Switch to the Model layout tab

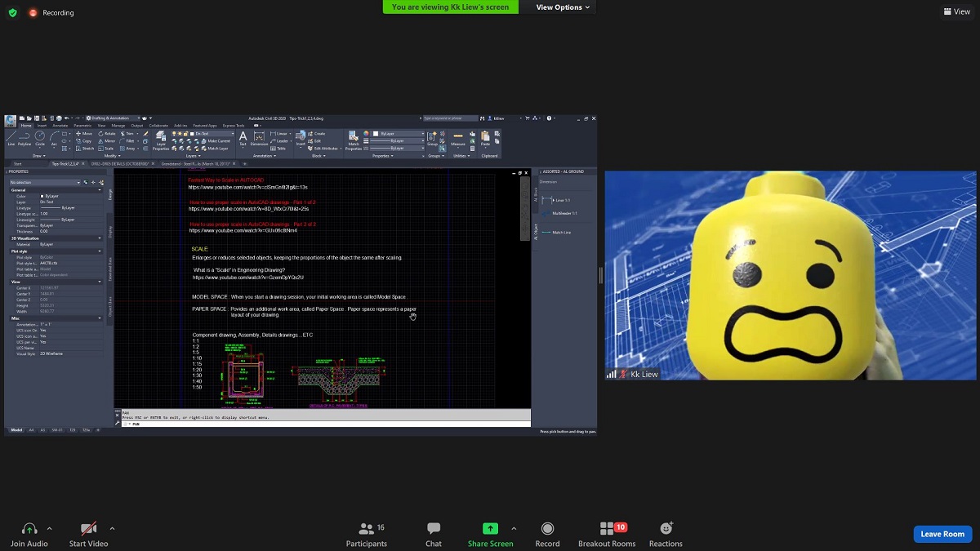click(x=17, y=430)
